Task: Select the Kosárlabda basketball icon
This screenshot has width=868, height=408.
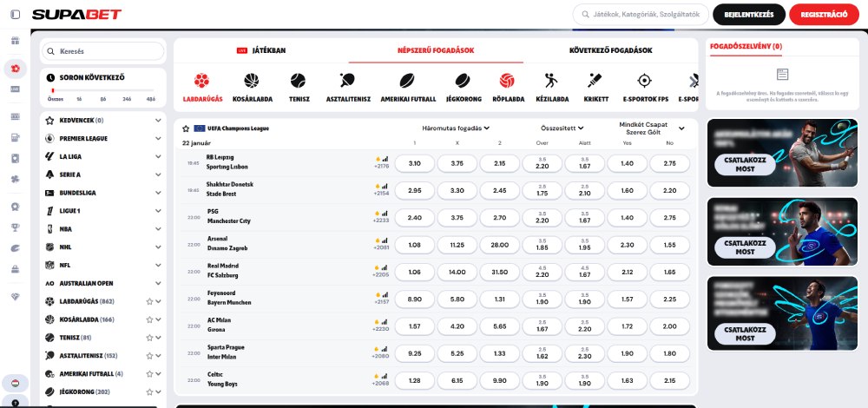Action: click(252, 82)
